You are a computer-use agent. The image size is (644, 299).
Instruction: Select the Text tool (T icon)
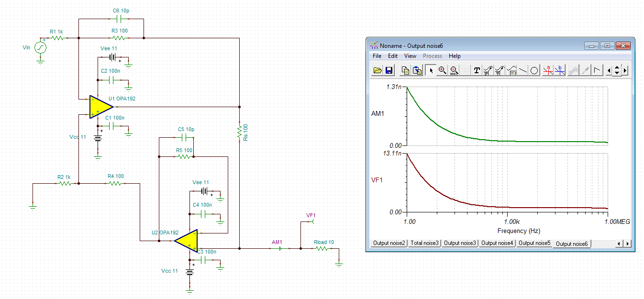[477, 70]
